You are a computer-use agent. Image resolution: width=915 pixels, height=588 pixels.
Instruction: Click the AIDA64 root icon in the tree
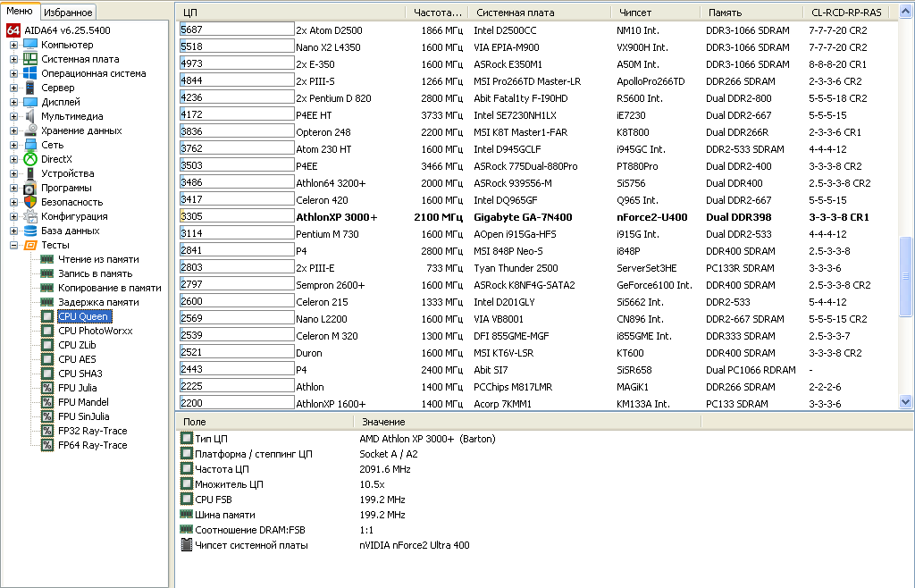click(13, 30)
